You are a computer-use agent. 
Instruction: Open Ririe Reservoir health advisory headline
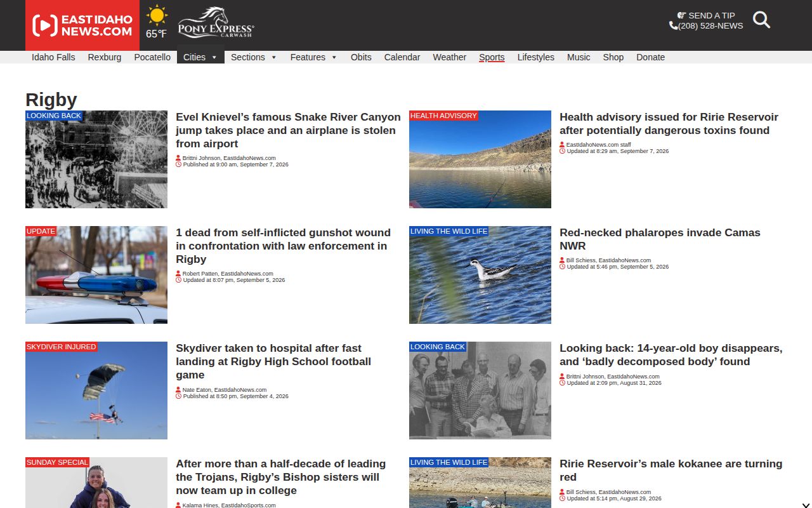click(669, 124)
